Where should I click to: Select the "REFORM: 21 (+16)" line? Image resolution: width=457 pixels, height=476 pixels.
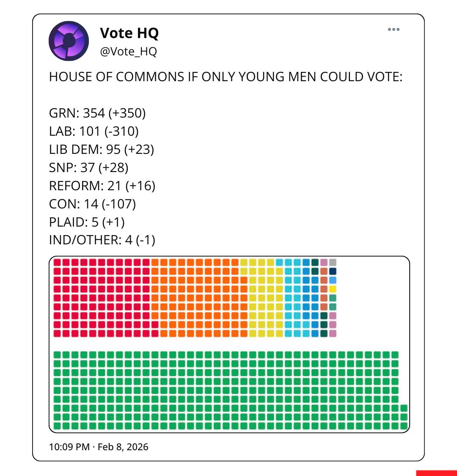(102, 186)
